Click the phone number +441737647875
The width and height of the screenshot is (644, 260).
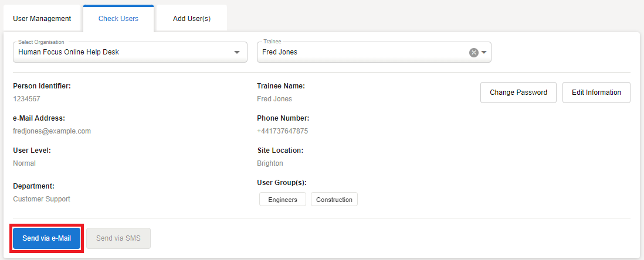point(282,131)
